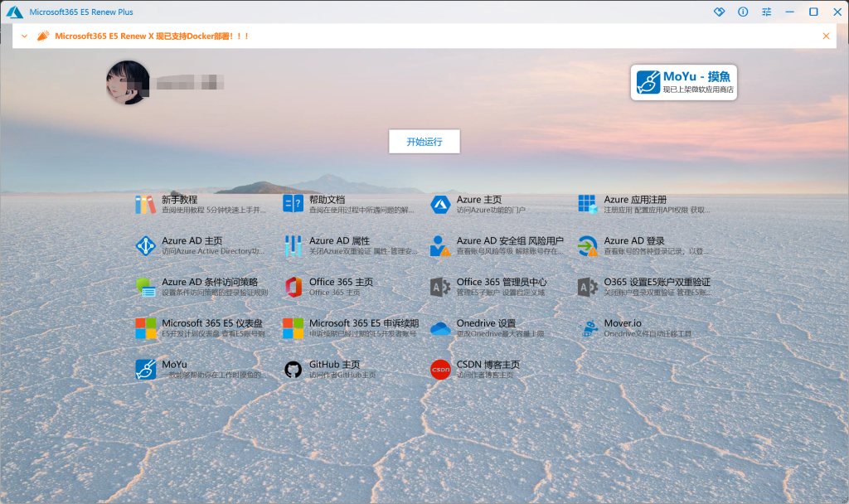Image resolution: width=849 pixels, height=504 pixels.
Task: Click the Azure 主页 triangle icon
Action: click(x=440, y=205)
